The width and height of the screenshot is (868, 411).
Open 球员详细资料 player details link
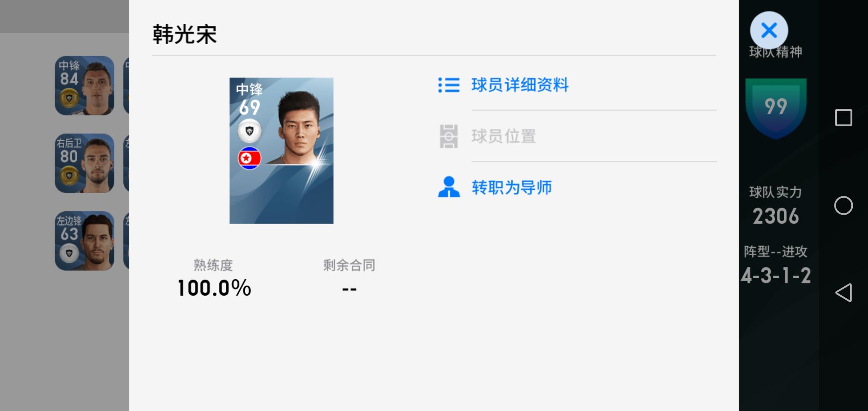(x=520, y=85)
